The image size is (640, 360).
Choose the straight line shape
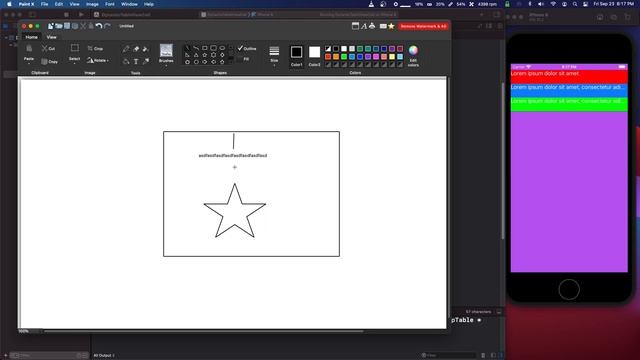coord(187,48)
